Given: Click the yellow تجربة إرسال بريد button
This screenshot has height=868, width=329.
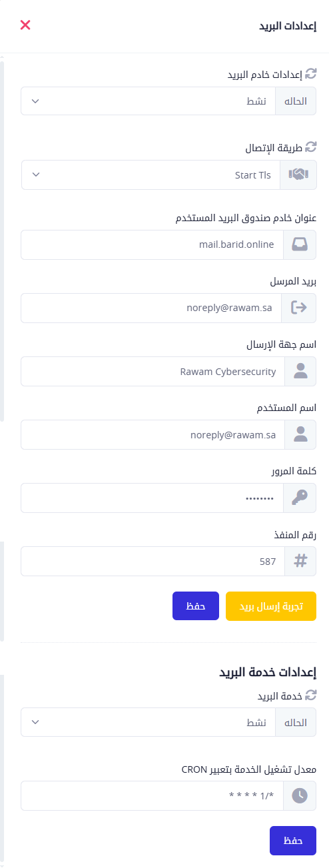Looking at the screenshot, I should [271, 606].
